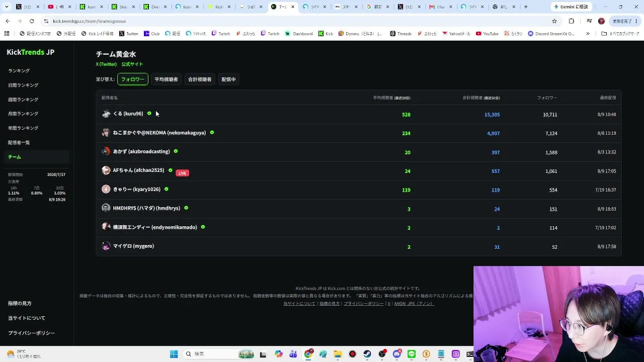Open streamer 横須賀エンディー (endynomikamado)

[155, 227]
